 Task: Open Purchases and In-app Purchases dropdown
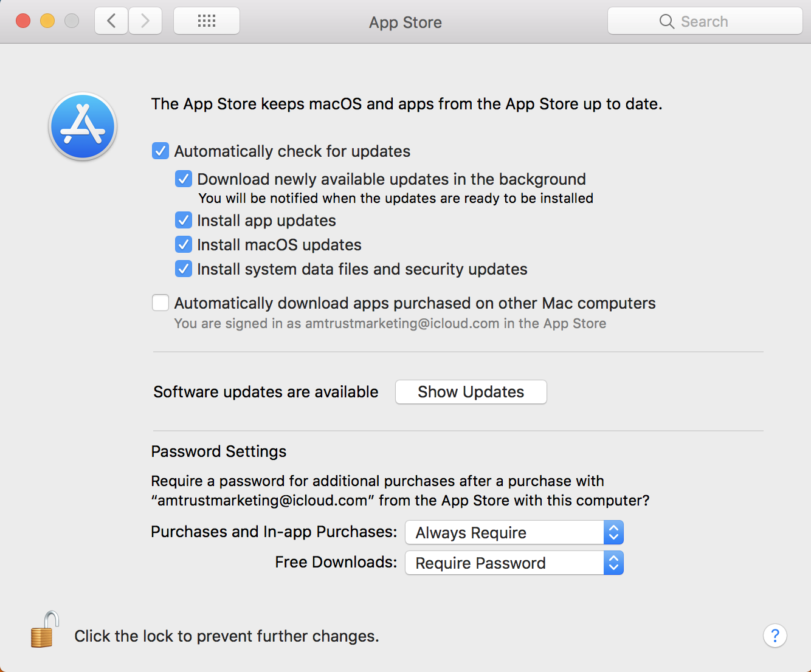click(514, 532)
